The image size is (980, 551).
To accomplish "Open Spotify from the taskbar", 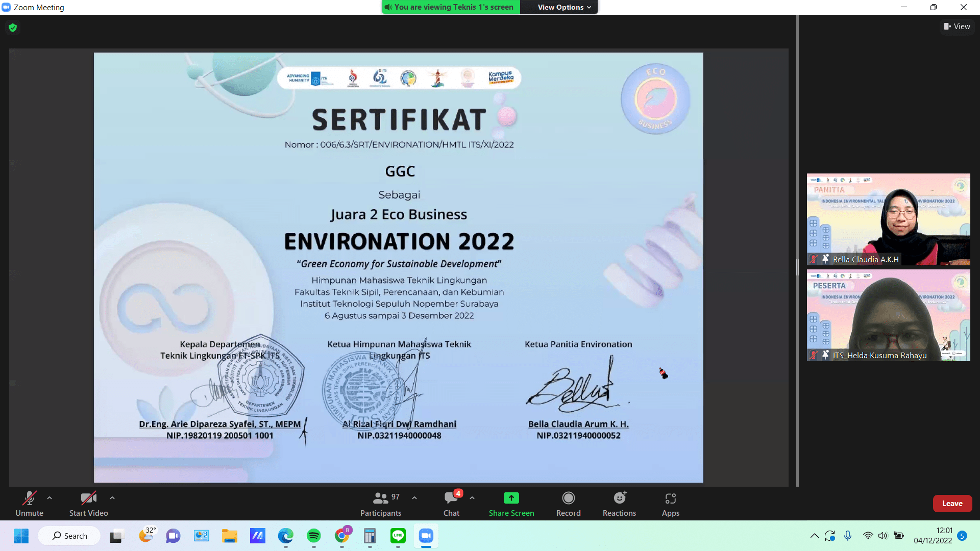I will (x=313, y=536).
